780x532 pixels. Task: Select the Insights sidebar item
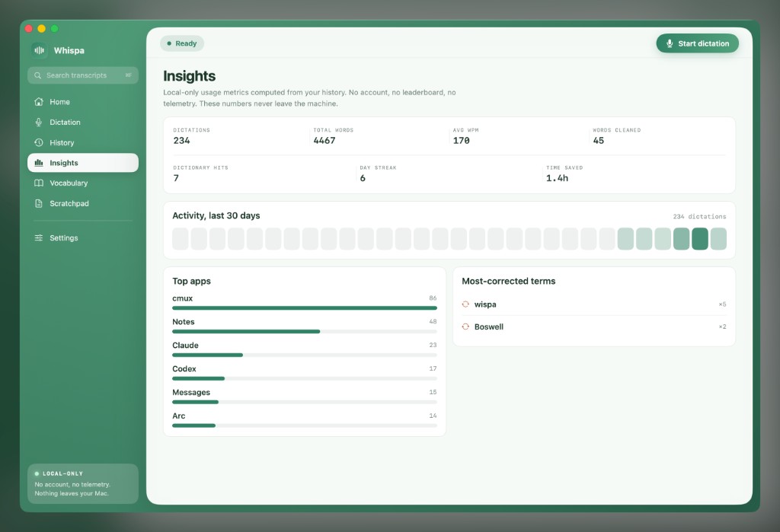coord(83,163)
